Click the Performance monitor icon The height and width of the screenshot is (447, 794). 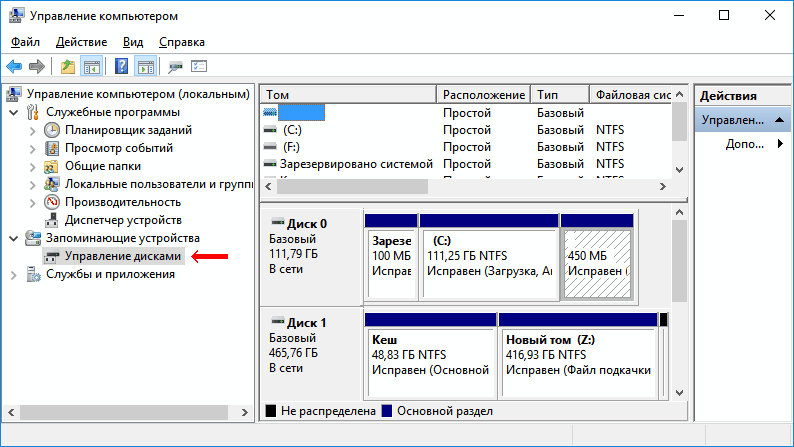pyautogui.click(x=52, y=202)
